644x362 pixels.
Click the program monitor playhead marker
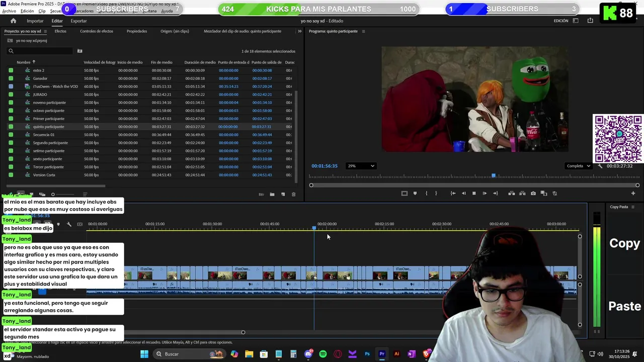494,175
